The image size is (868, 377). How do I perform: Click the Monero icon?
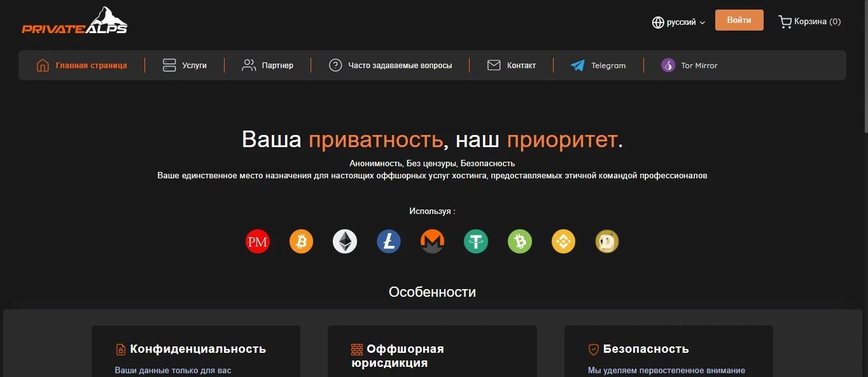432,241
